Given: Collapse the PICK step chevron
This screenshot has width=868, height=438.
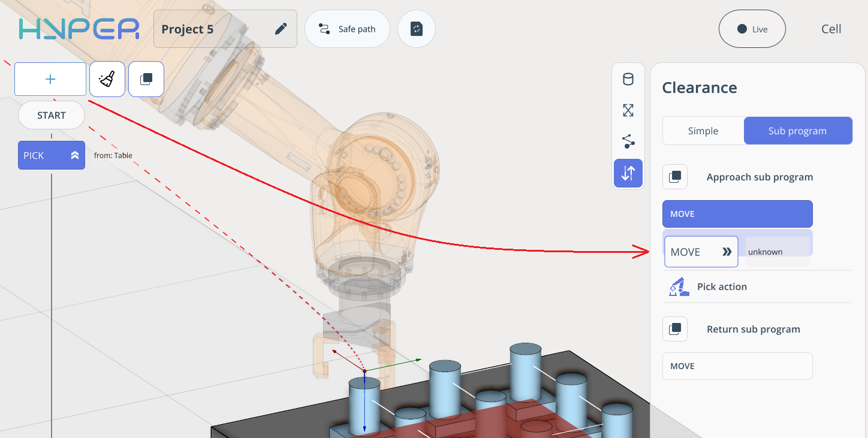Looking at the screenshot, I should pyautogui.click(x=75, y=156).
